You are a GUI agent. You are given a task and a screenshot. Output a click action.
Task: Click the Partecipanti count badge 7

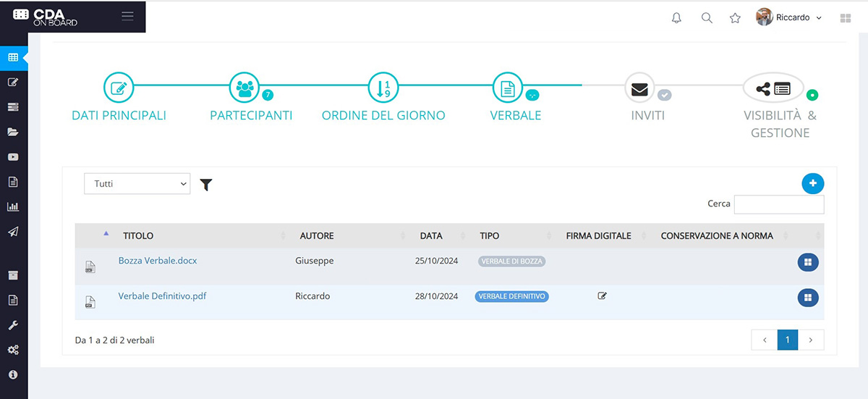(268, 95)
